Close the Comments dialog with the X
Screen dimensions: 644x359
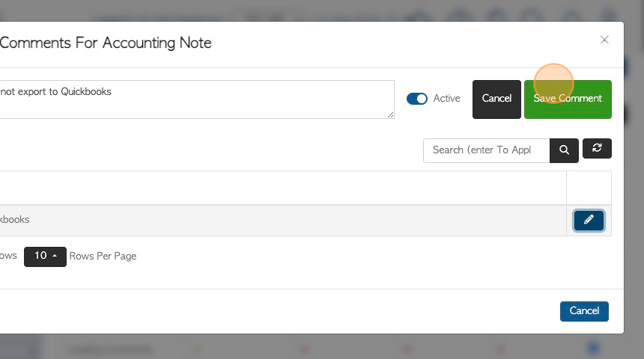[x=604, y=40]
